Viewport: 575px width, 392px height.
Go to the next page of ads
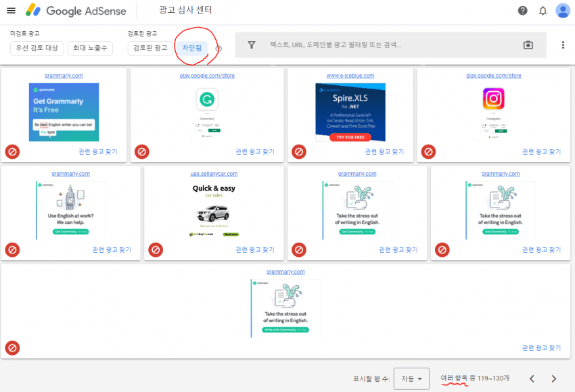click(x=554, y=378)
